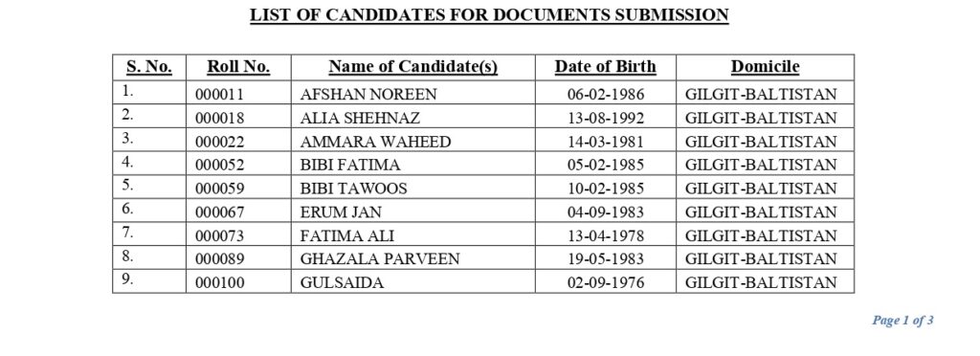This screenshot has width=980, height=356.
Task: Select the Domicile column header
Action: pos(765,67)
